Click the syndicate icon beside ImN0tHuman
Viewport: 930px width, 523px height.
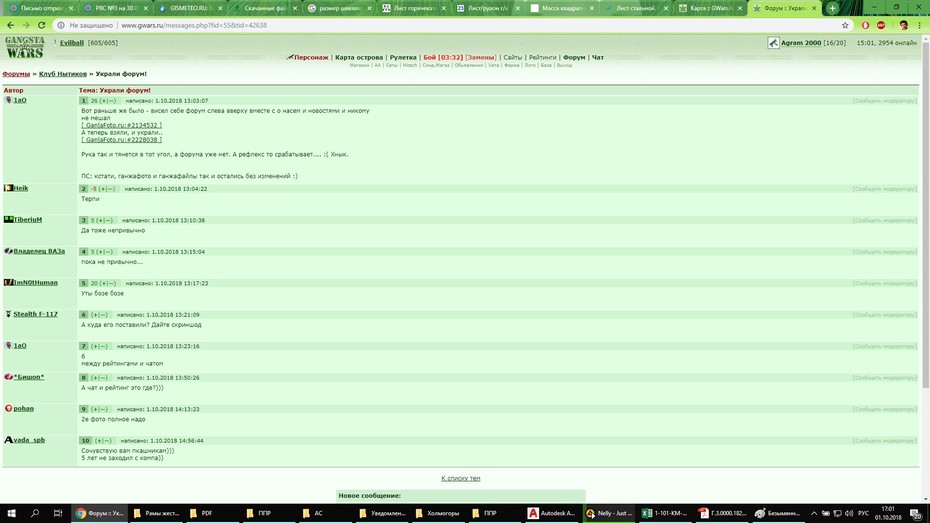pos(8,282)
